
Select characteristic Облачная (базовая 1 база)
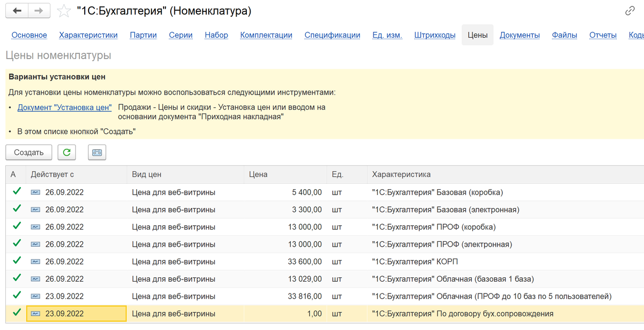pyautogui.click(x=453, y=279)
